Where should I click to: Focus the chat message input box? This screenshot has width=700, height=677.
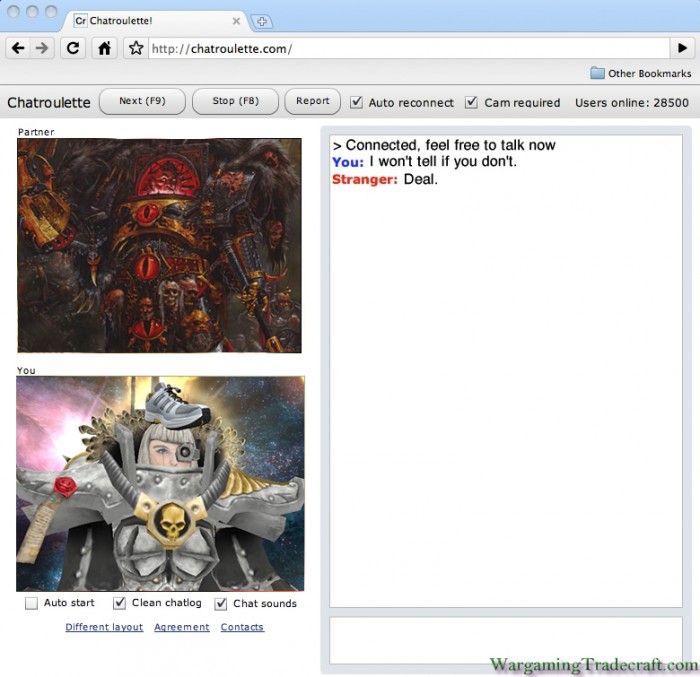tap(506, 641)
